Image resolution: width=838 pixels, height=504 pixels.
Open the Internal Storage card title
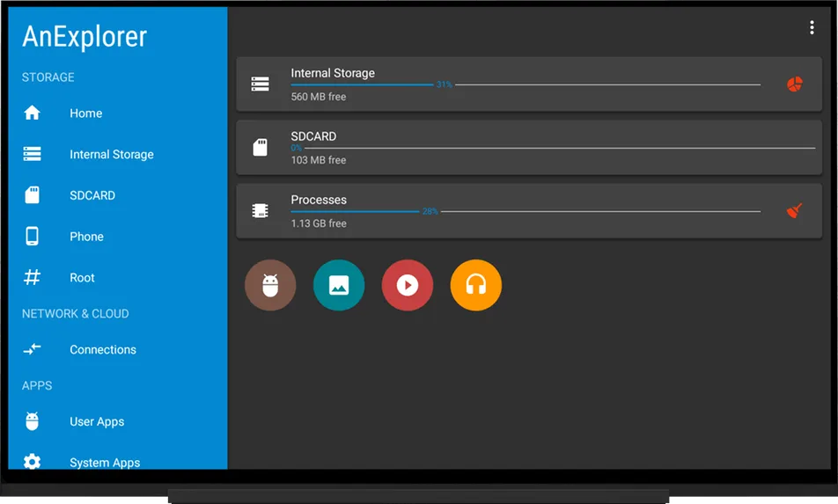coord(333,73)
